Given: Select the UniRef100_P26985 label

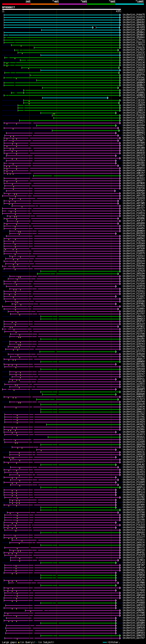Looking at the screenshot, I should 134,80.
